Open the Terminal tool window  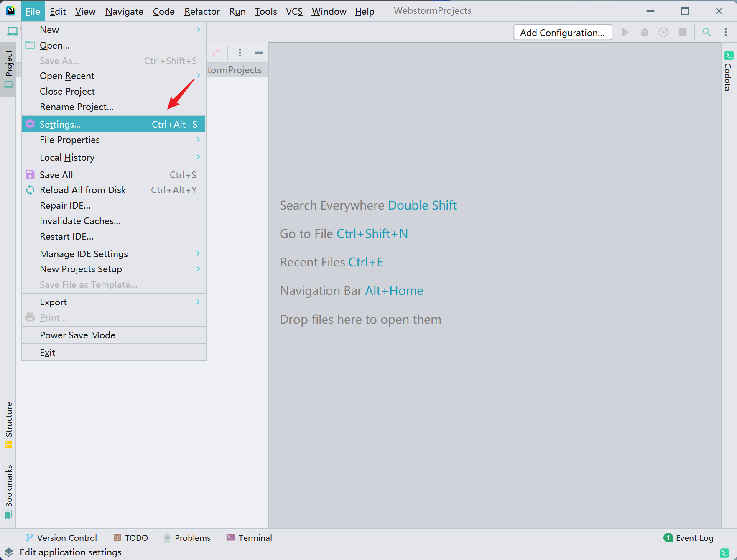point(249,538)
